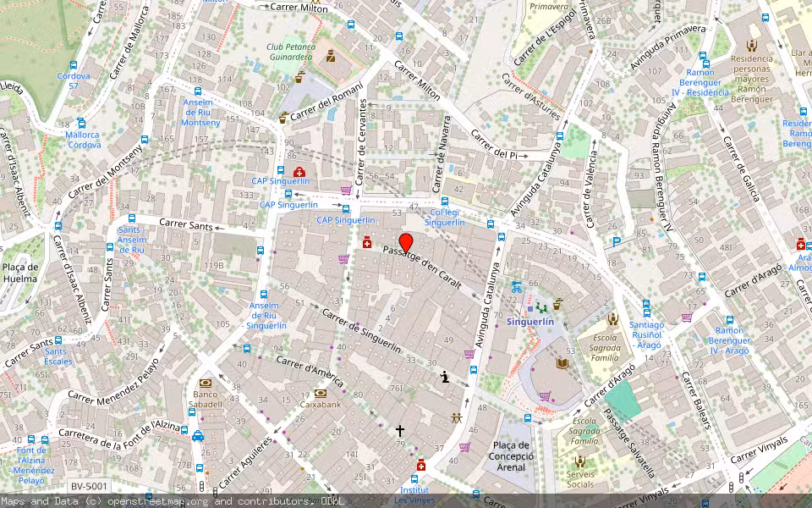Click the memorial figure icon near Carrer de Singuerlin

(445, 376)
